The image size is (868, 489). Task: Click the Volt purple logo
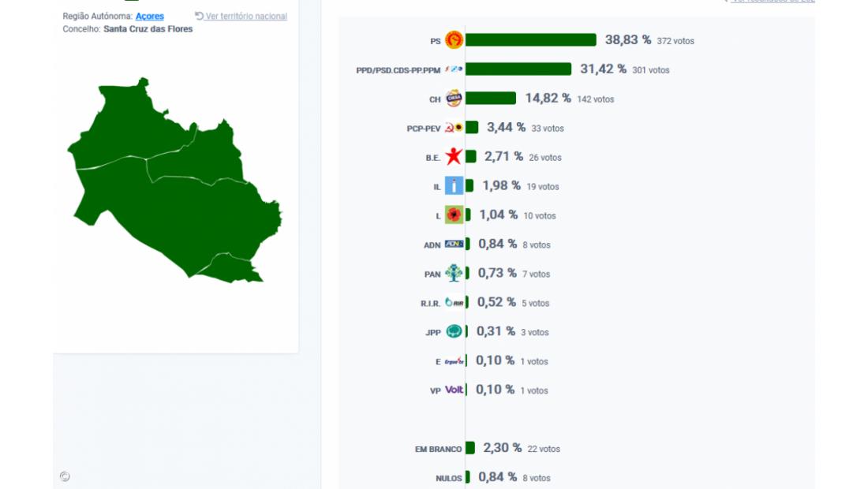(x=455, y=390)
